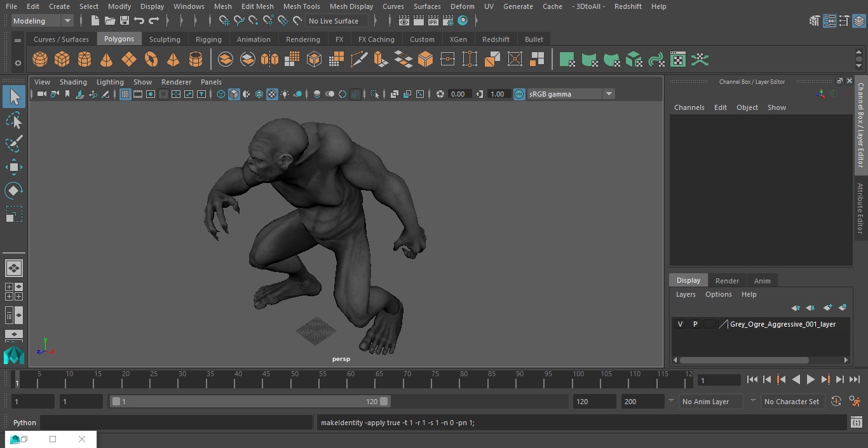Toggle textured display checker icon in viewport
Viewport: 868px width, 448px height.
click(x=272, y=94)
